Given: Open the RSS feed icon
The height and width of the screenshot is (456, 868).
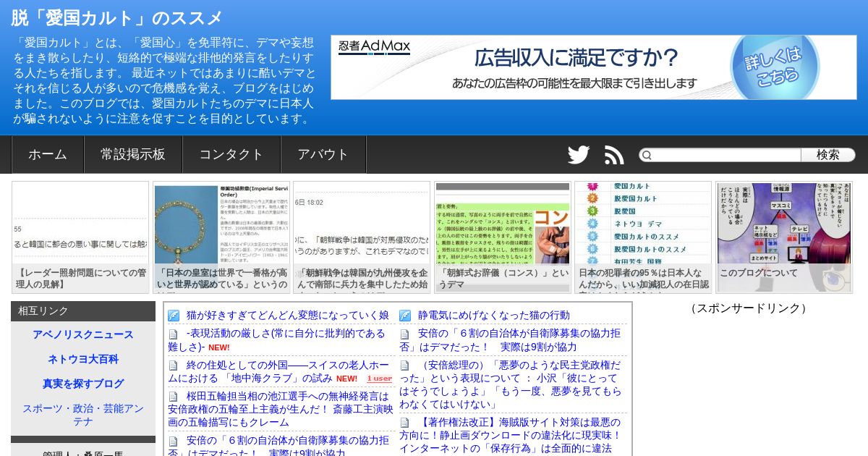Looking at the screenshot, I should [x=614, y=155].
